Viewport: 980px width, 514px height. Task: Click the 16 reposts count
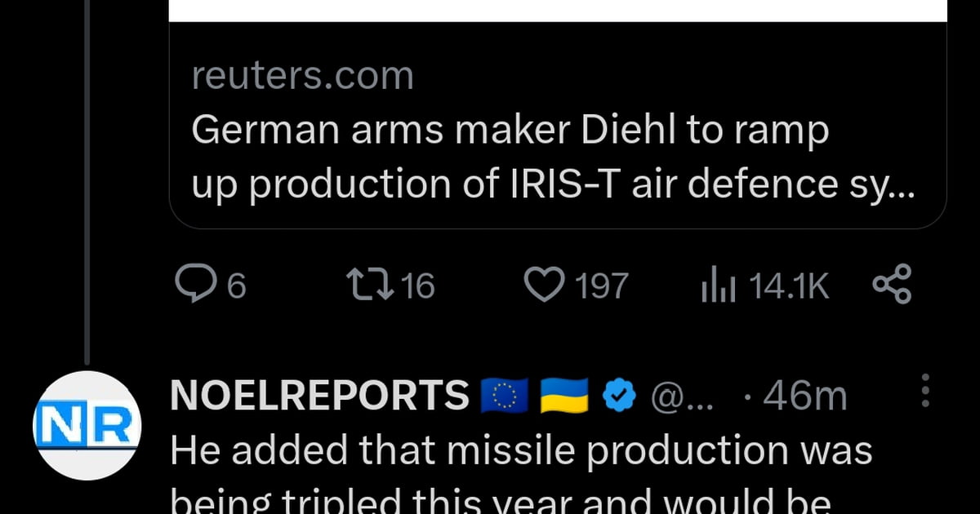point(419,286)
